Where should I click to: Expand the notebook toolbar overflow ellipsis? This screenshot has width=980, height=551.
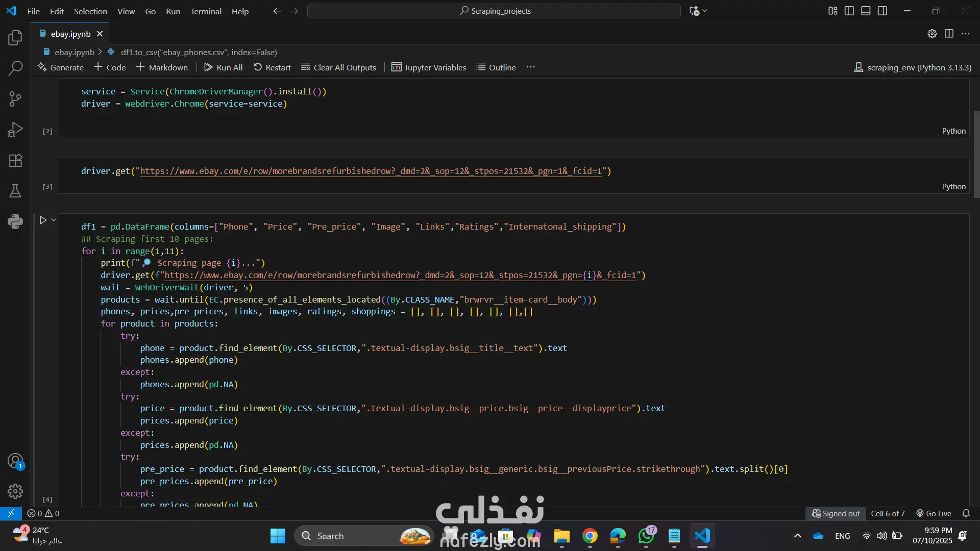click(x=531, y=67)
